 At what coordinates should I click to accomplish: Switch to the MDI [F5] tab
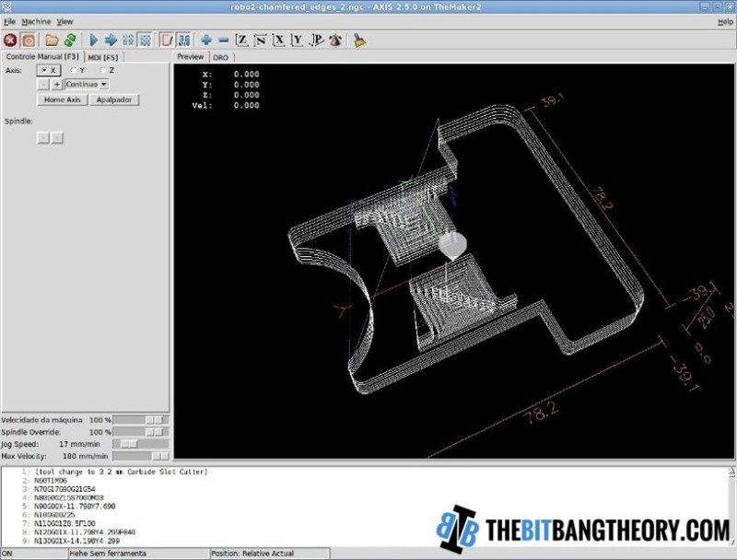tap(102, 57)
